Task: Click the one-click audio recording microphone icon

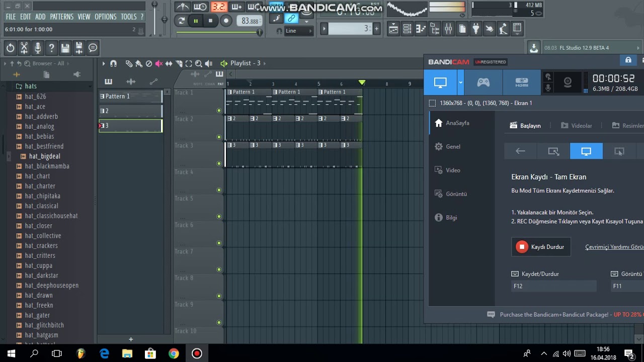Action: [37, 48]
